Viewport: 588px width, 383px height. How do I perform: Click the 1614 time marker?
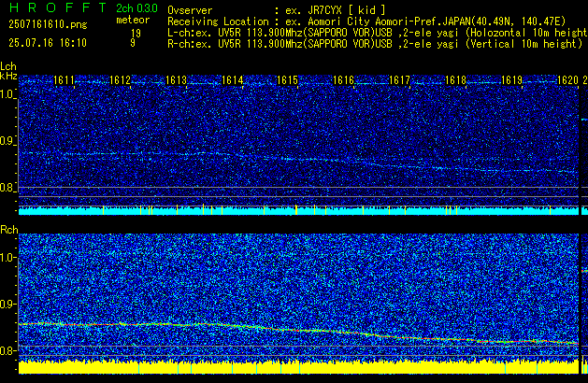click(x=232, y=80)
